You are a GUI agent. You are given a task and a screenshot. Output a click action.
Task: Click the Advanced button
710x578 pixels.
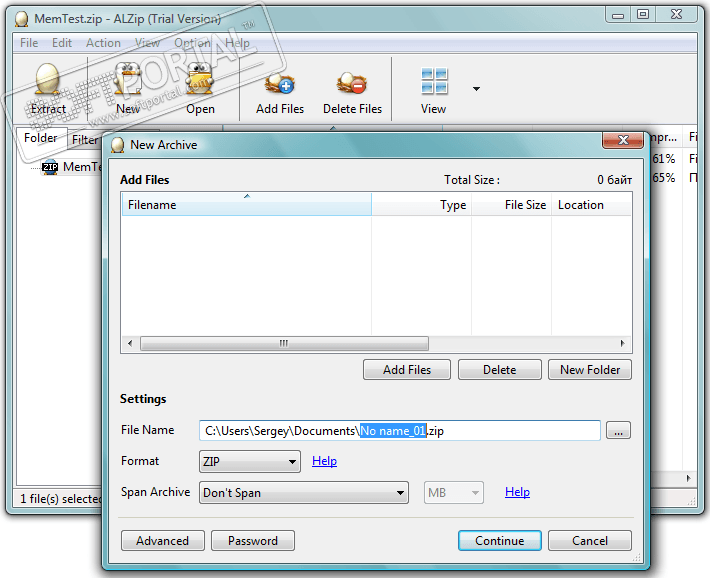point(163,541)
